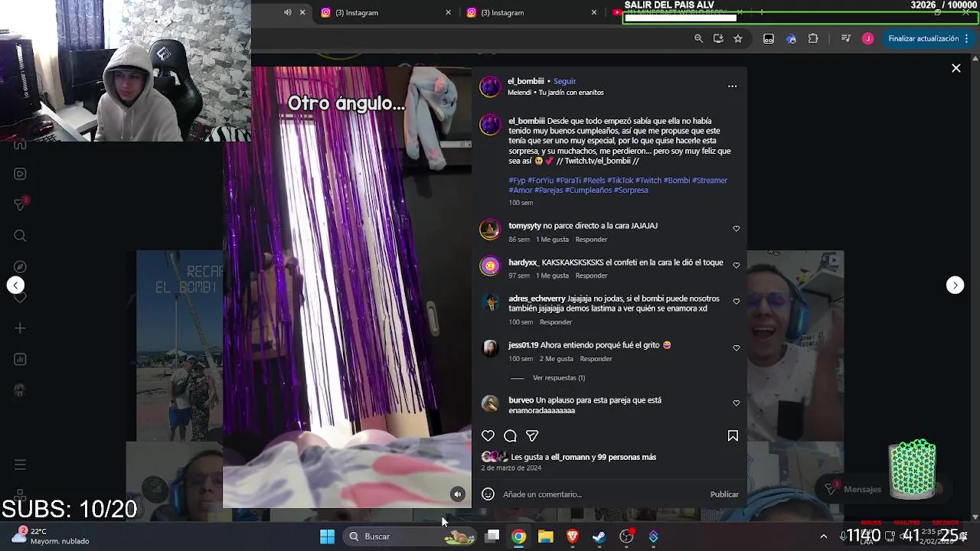
Task: Open the Chrome profile avatar J
Action: coord(867,38)
